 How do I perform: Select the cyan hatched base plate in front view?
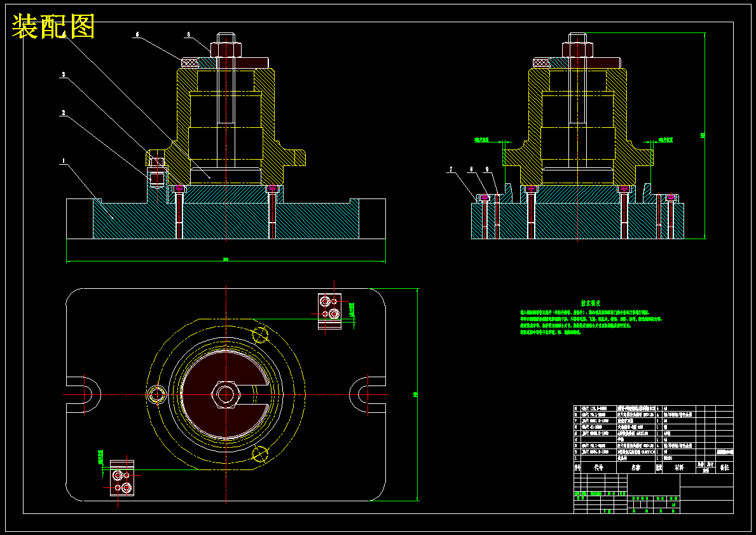pyautogui.click(x=226, y=219)
